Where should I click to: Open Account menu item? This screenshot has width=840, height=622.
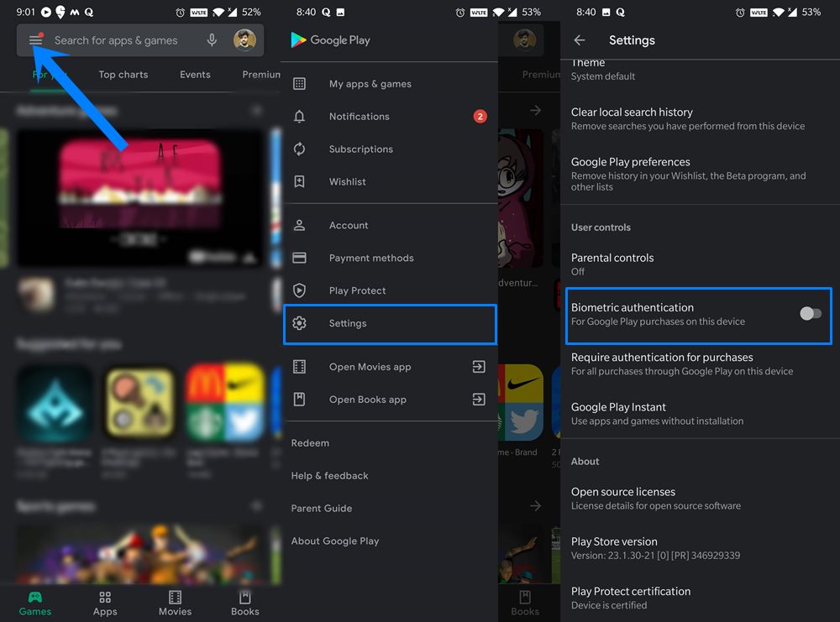[x=391, y=225]
